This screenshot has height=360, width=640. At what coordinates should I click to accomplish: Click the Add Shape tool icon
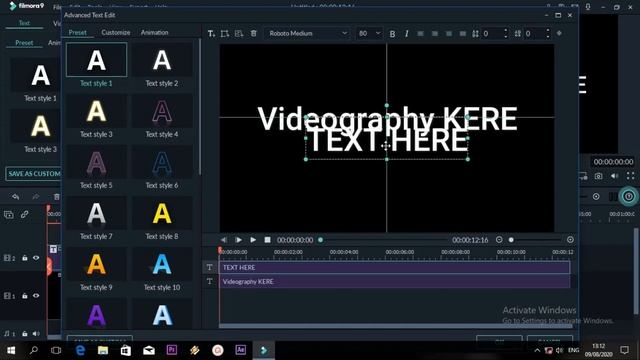click(x=225, y=33)
